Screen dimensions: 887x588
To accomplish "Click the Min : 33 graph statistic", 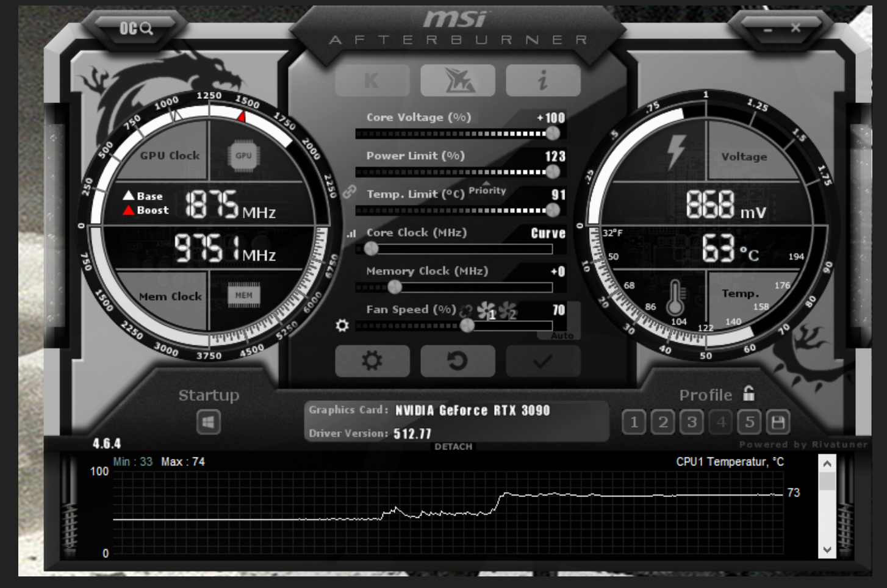I will (132, 462).
